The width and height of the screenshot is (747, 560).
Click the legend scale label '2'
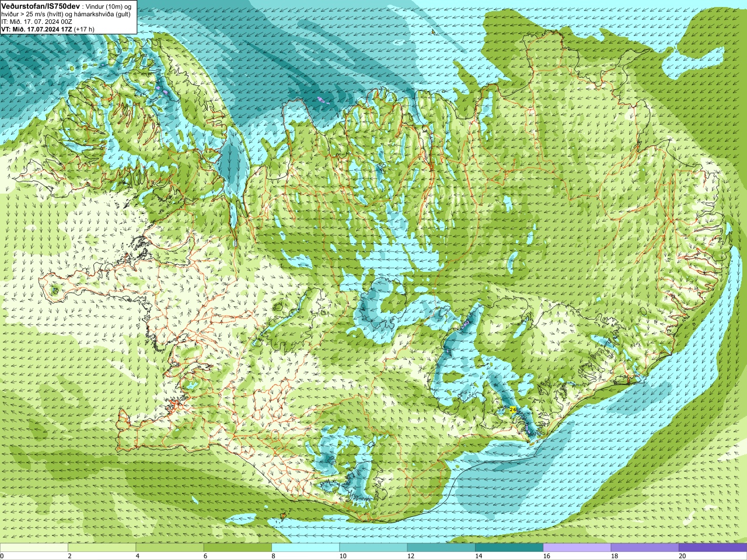click(x=69, y=556)
